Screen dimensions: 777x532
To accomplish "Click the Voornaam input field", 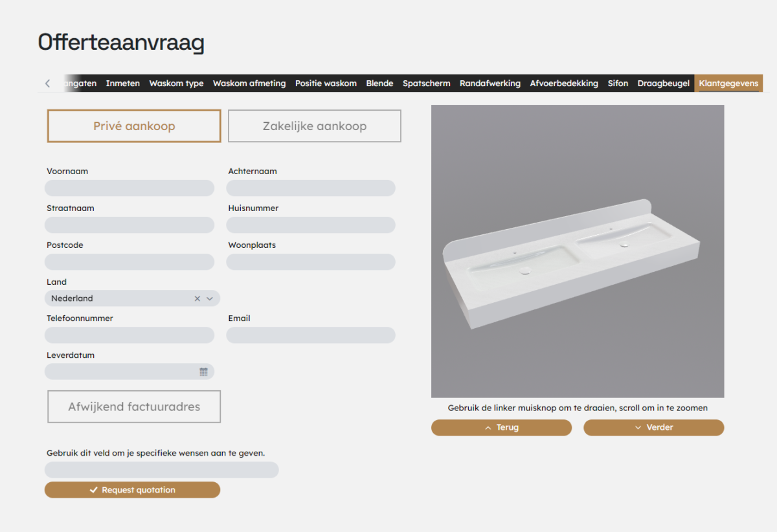I will (129, 188).
